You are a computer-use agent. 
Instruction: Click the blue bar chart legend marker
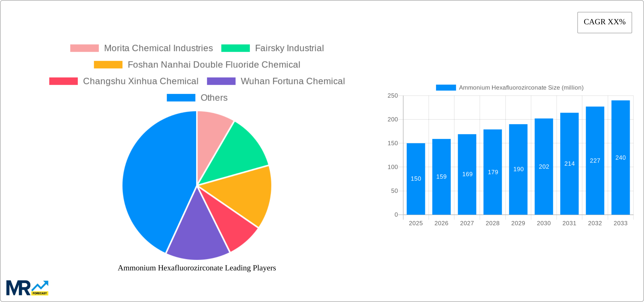point(446,88)
